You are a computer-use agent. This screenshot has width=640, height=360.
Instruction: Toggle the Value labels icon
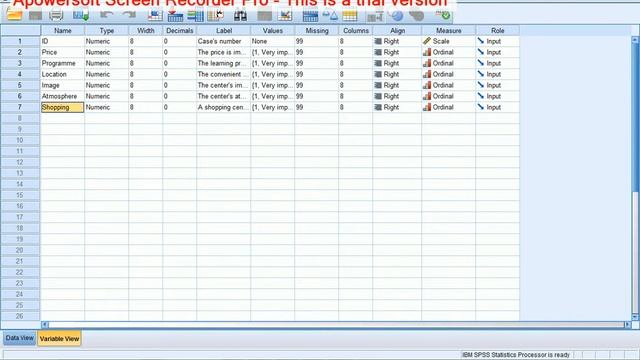pos(375,16)
